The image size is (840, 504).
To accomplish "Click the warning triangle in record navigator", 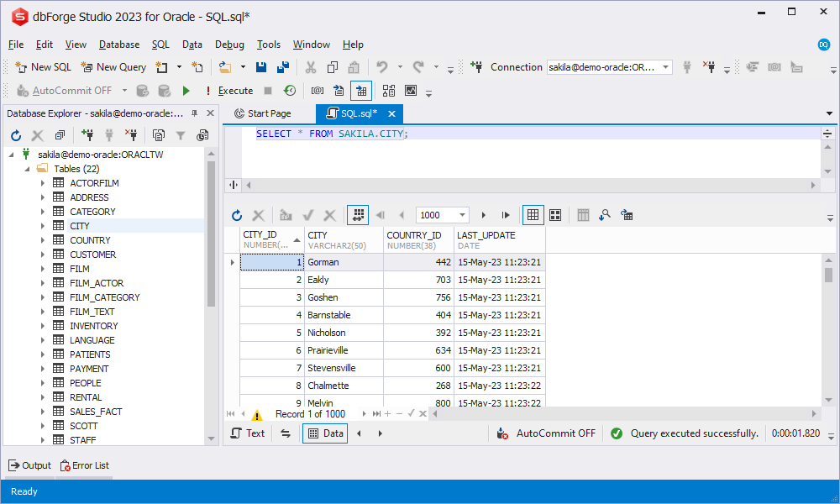I will [x=257, y=415].
